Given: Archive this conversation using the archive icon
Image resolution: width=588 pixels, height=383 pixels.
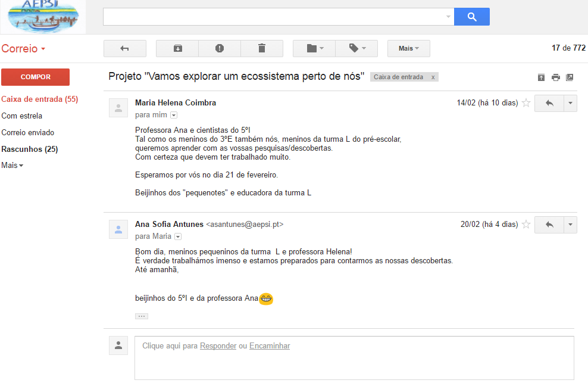Looking at the screenshot, I should 177,48.
